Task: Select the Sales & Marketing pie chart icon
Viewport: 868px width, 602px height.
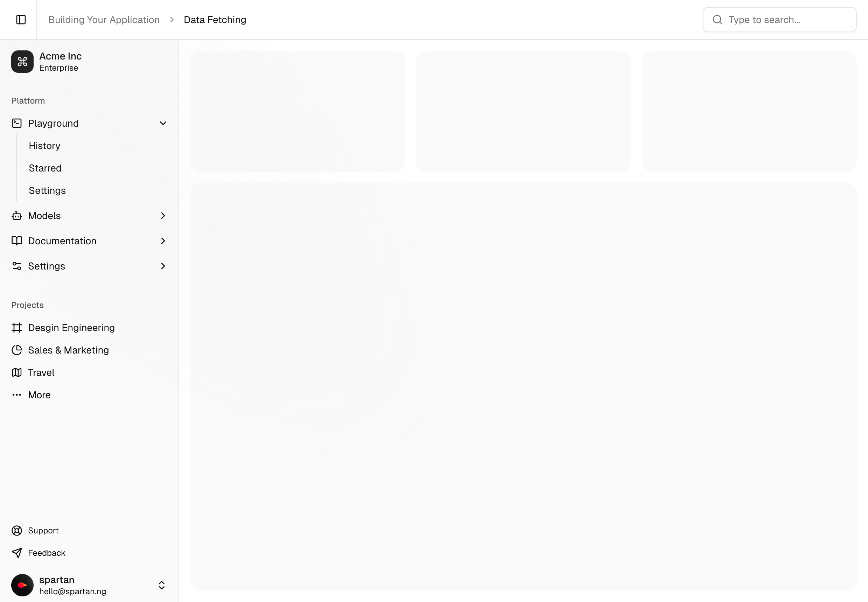Action: click(17, 350)
